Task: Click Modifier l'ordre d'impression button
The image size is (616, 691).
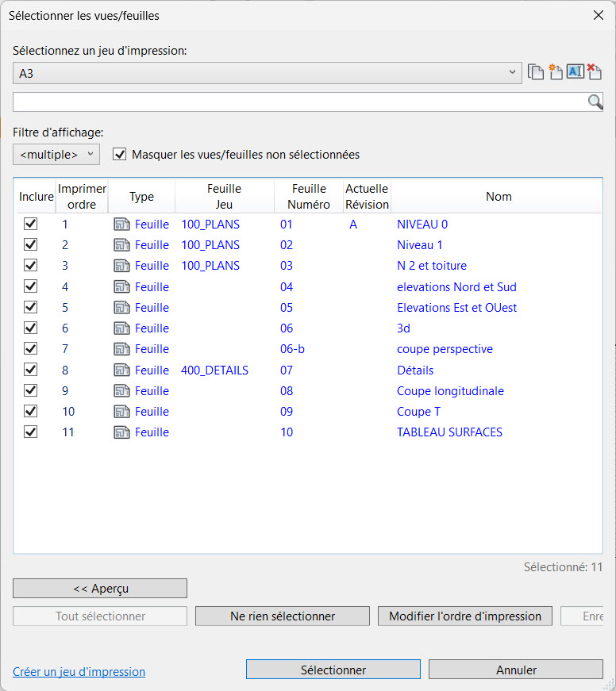Action: [464, 616]
